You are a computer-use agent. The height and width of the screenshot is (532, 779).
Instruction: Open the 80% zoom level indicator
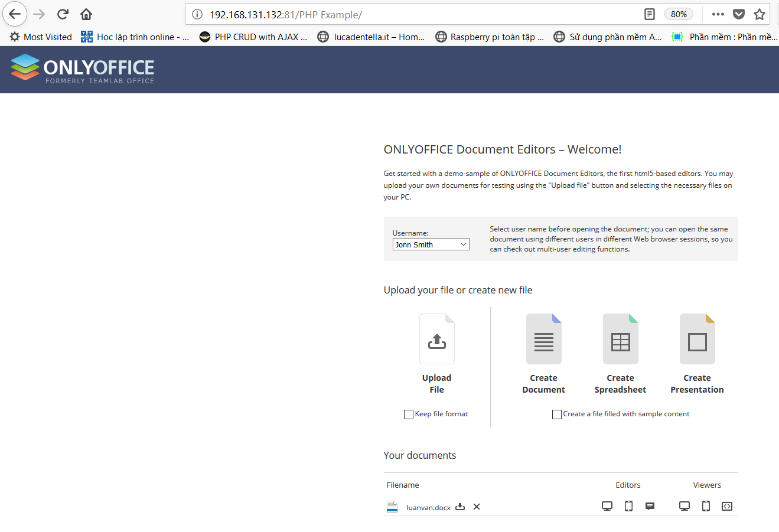(679, 14)
